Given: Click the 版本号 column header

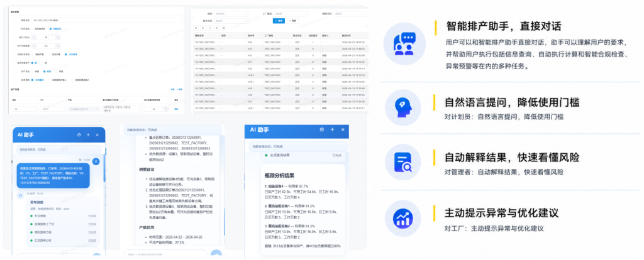Looking at the screenshot, I should click(x=251, y=36).
